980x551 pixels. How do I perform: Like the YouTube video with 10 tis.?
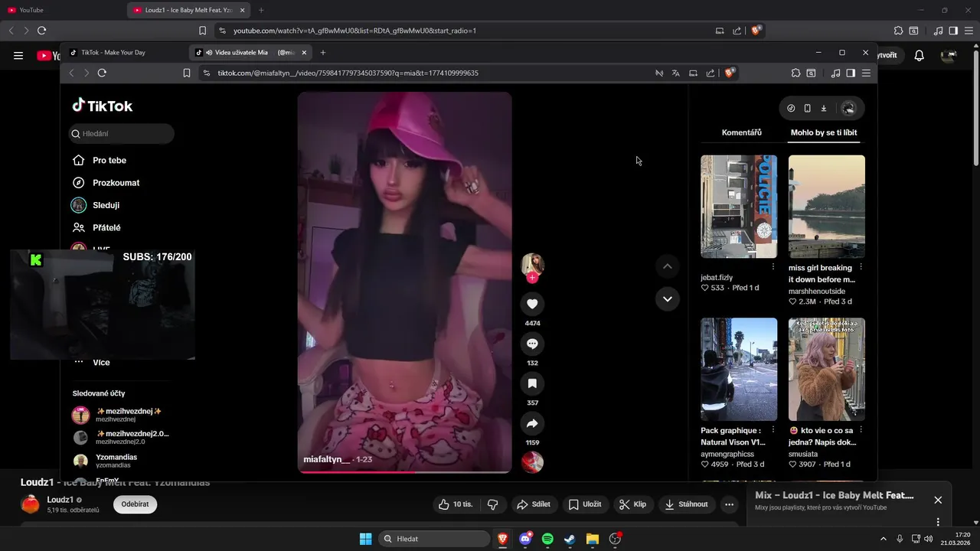pyautogui.click(x=456, y=504)
